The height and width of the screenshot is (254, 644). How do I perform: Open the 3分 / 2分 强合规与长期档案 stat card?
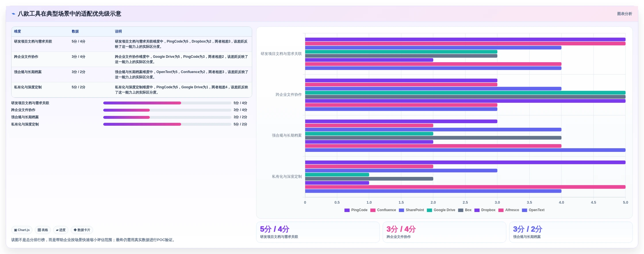(571, 232)
